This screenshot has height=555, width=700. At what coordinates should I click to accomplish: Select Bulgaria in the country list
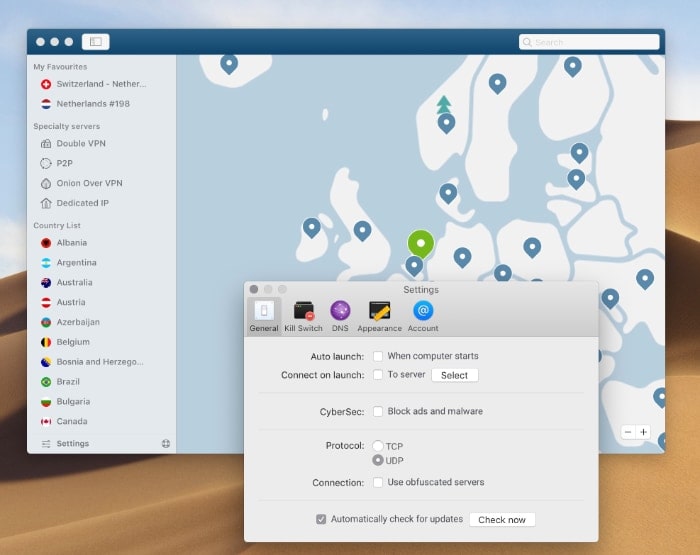click(x=73, y=401)
